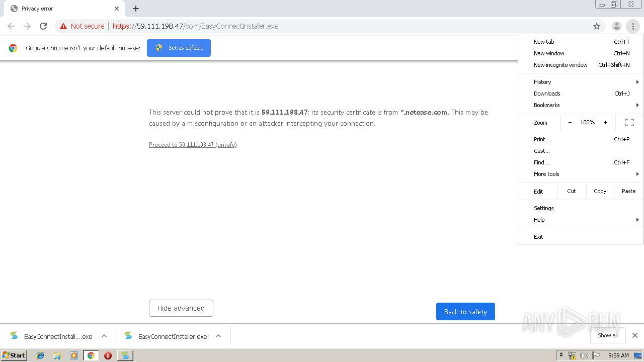Toggle the Chrome three-dot menu button
Viewport: 644px width, 362px height.
[633, 26]
